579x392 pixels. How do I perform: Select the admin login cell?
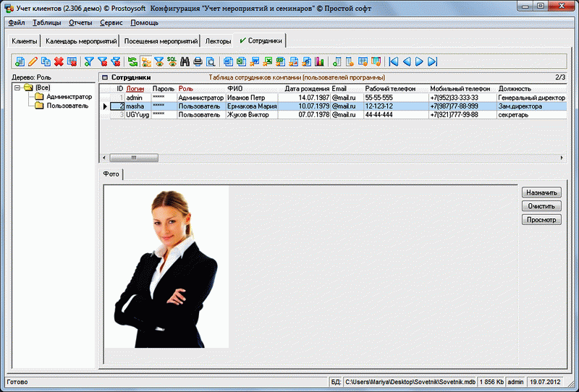click(138, 98)
